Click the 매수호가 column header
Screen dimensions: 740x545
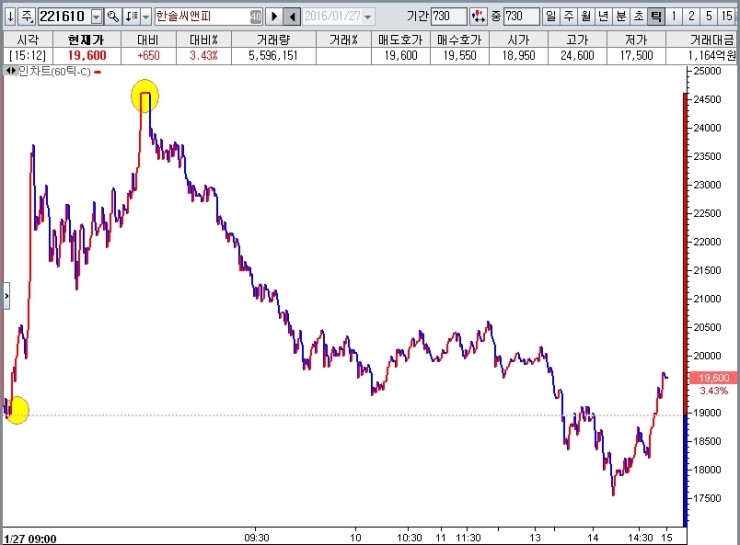(459, 40)
